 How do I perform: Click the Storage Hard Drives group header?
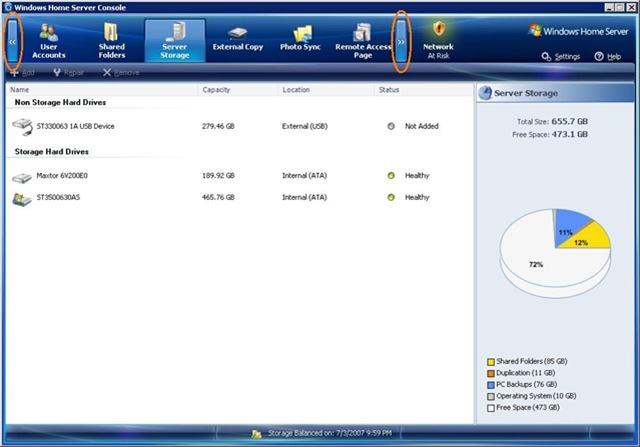52,152
